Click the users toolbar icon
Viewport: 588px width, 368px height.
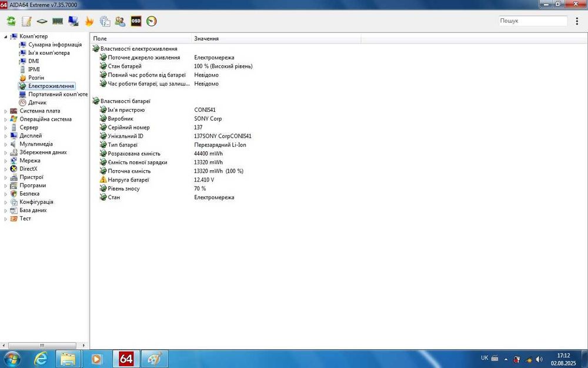tap(120, 21)
